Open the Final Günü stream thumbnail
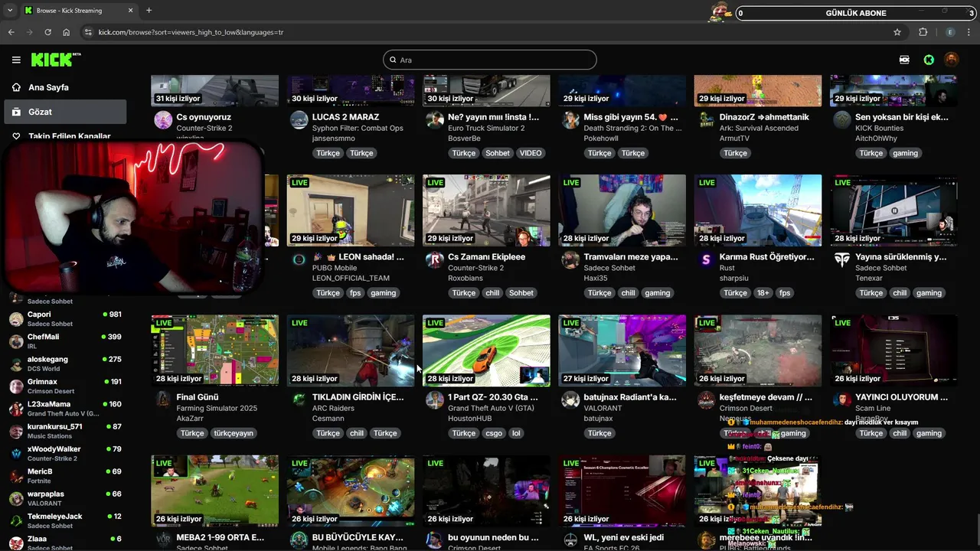This screenshot has height=551, width=980. (214, 350)
